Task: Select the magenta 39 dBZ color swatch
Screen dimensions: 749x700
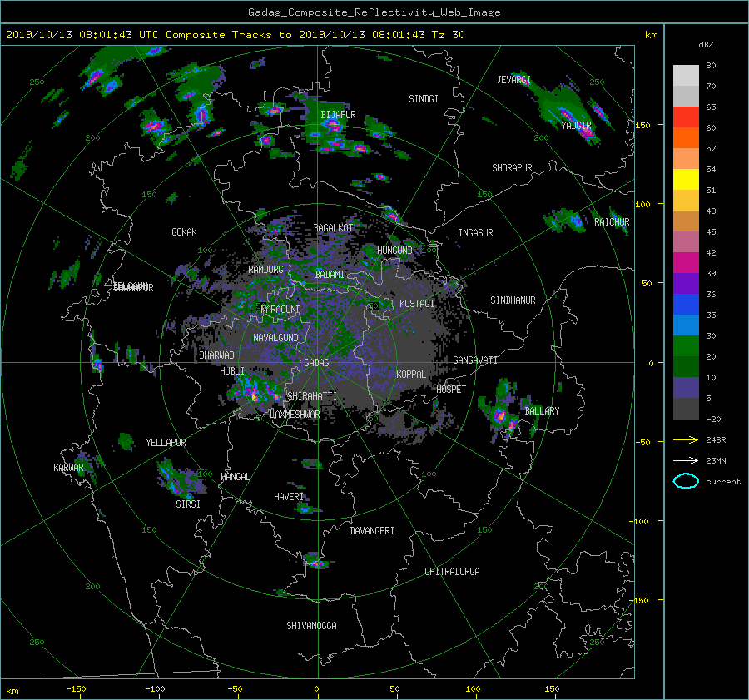Action: coord(686,263)
